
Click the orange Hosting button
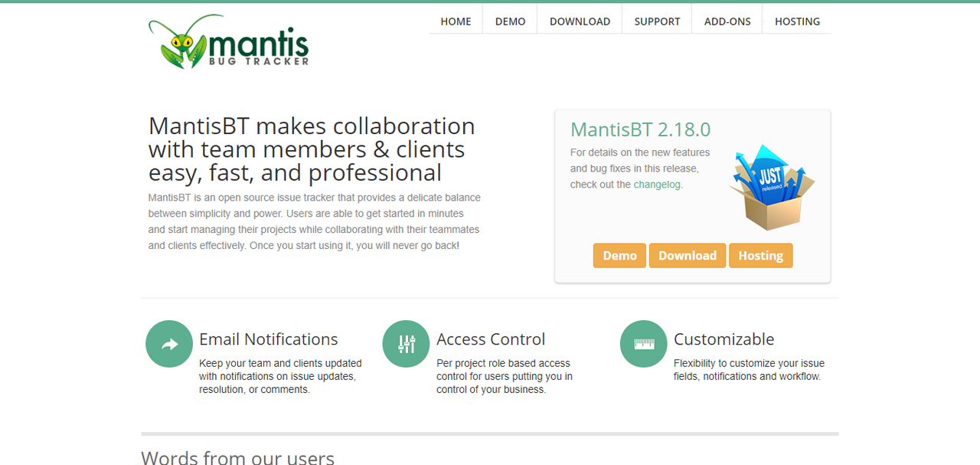(x=760, y=256)
